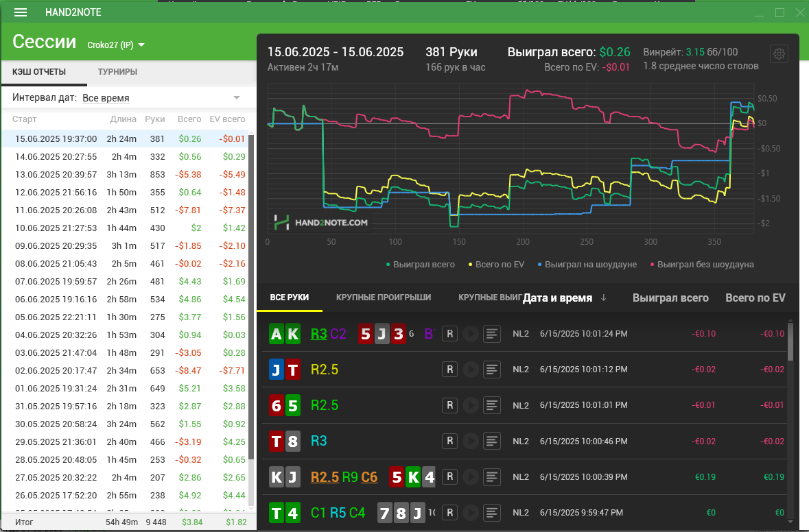Select session started 05.06.2025 22:21:11
809x532 pixels.
(125, 317)
